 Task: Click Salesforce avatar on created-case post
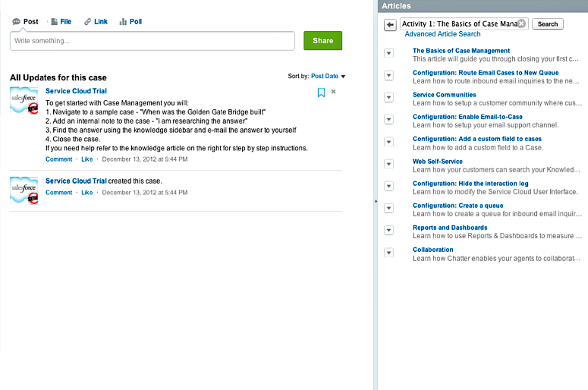click(24, 191)
